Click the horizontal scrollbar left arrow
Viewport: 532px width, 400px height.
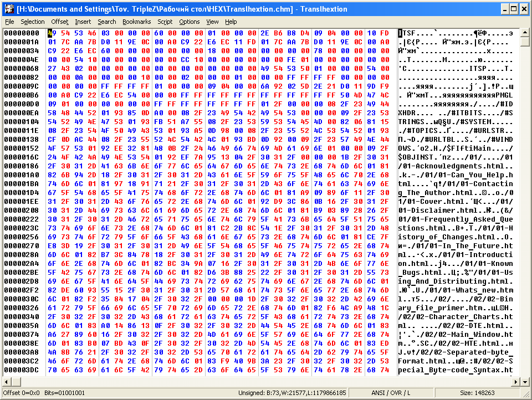[x=7, y=382]
